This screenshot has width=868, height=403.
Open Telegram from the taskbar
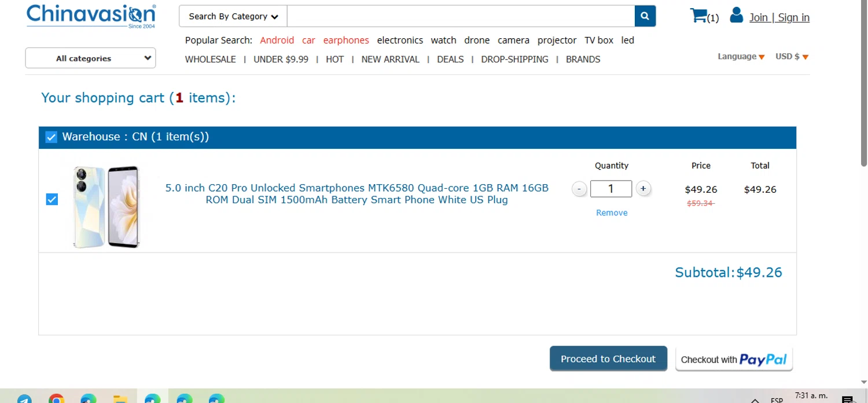coord(24,399)
